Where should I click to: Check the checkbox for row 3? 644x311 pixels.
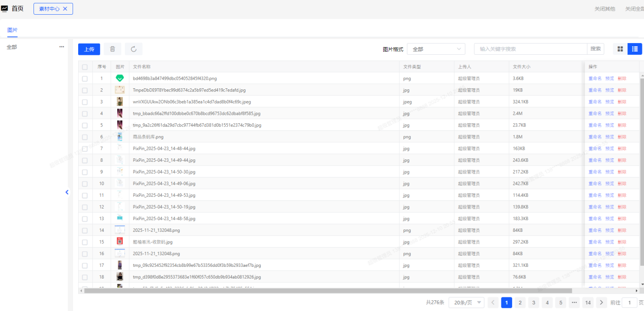pos(85,102)
